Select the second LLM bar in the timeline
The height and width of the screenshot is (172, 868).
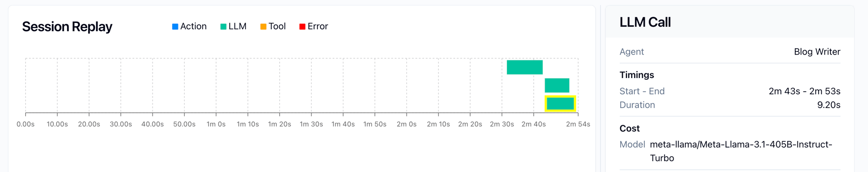[557, 85]
